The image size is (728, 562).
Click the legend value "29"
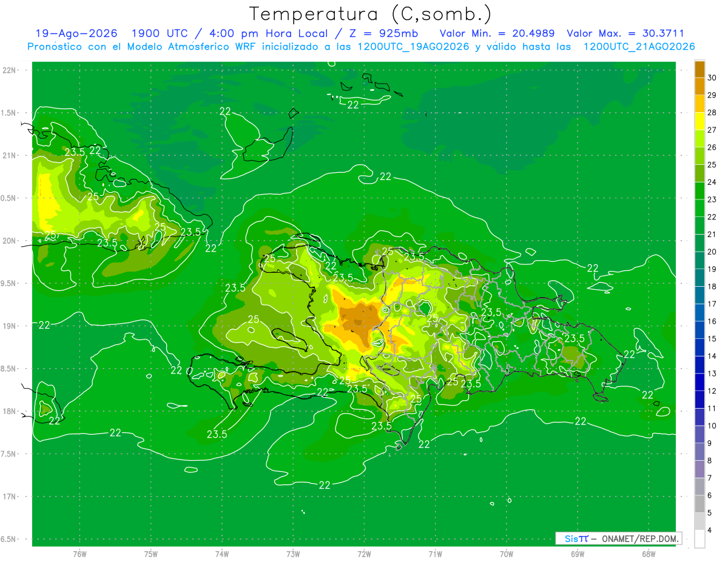tap(712, 95)
